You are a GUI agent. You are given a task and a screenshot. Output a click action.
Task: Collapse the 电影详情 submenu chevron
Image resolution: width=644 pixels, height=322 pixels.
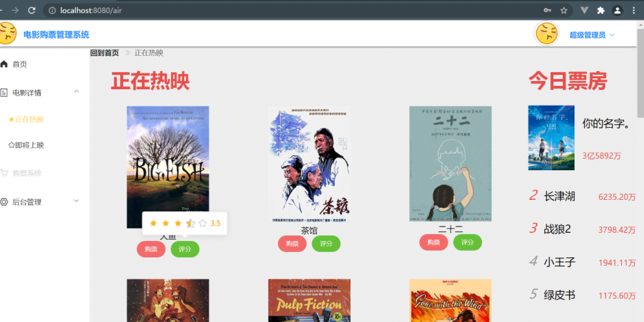77,91
